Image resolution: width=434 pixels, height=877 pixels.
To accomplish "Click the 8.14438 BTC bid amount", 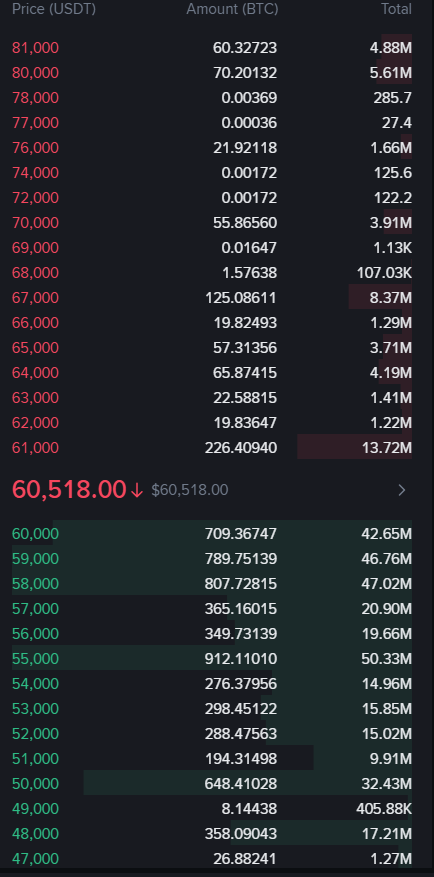I will point(249,809).
